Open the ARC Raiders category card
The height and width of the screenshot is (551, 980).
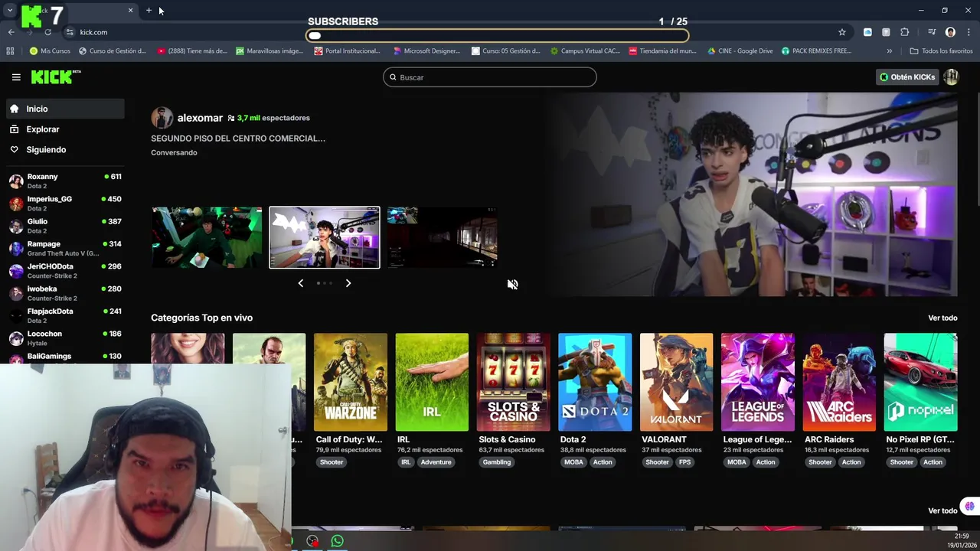pyautogui.click(x=839, y=382)
